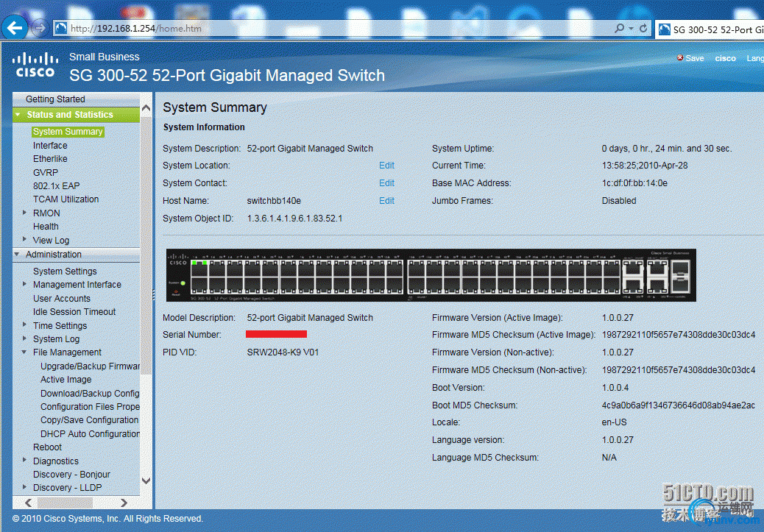
Task: Click the first green-lit port on switch
Action: tap(194, 263)
